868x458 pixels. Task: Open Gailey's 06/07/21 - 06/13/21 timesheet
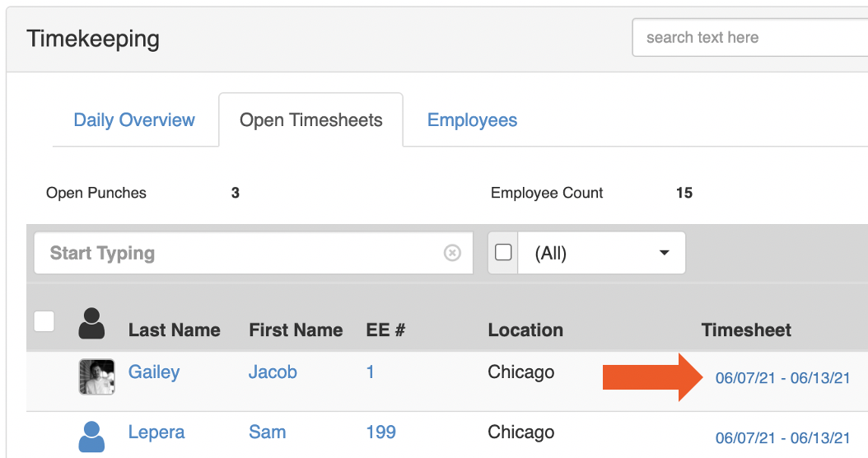click(782, 378)
